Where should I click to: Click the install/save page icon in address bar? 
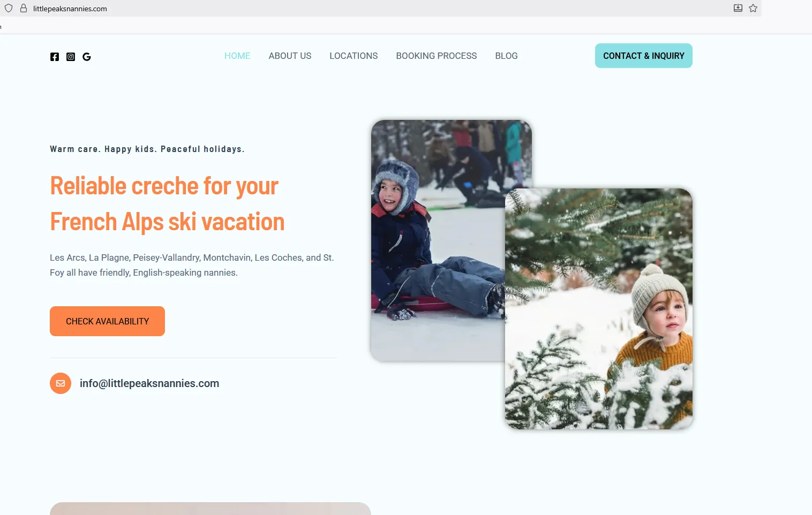(x=738, y=8)
